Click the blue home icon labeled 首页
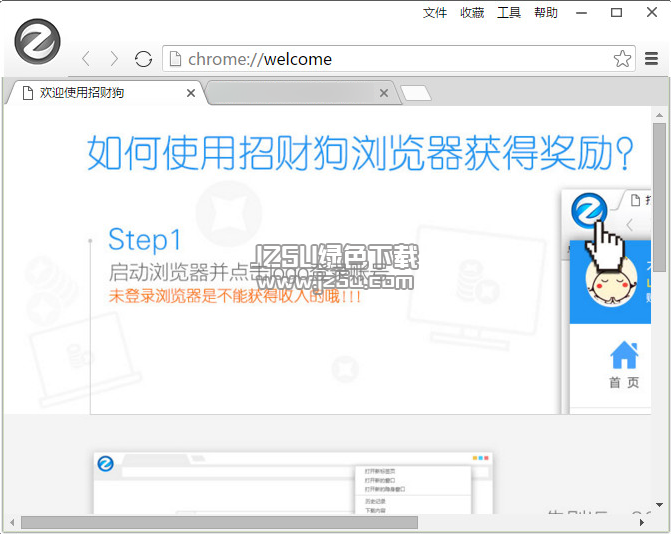 point(624,355)
